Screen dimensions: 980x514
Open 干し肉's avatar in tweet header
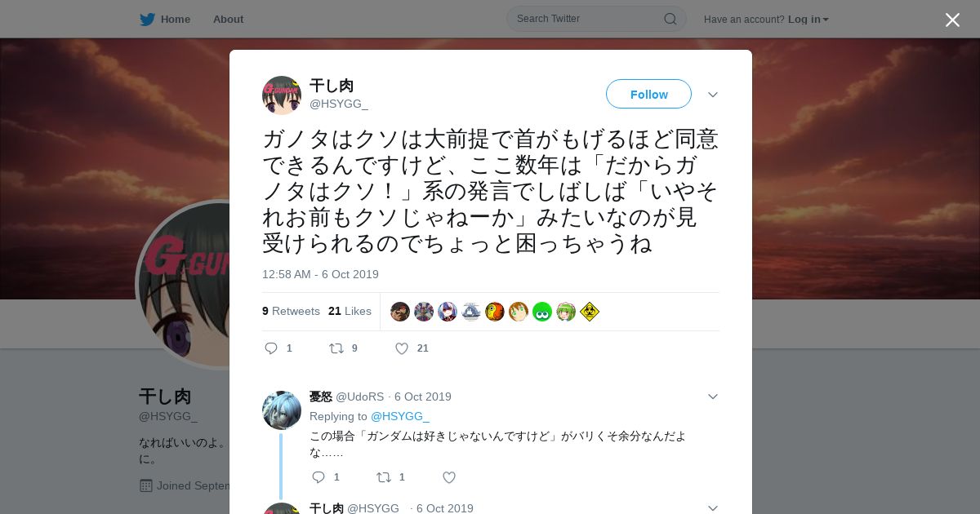(x=282, y=95)
